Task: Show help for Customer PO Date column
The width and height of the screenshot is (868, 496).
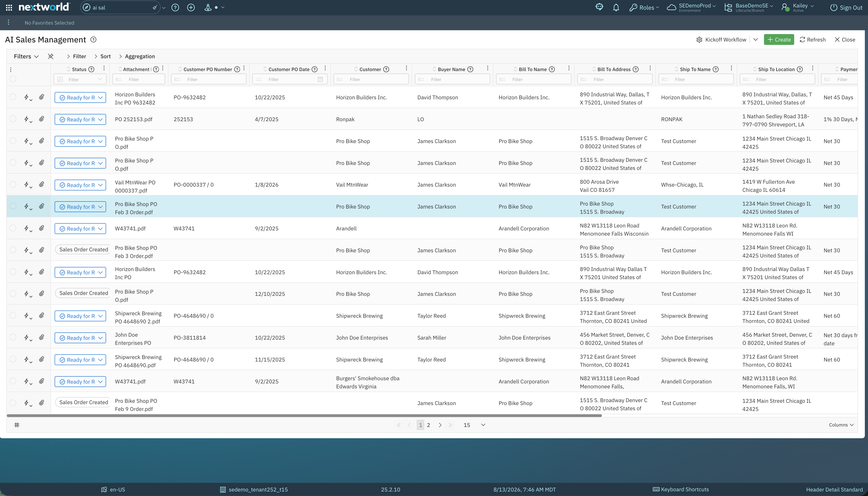Action: point(315,69)
